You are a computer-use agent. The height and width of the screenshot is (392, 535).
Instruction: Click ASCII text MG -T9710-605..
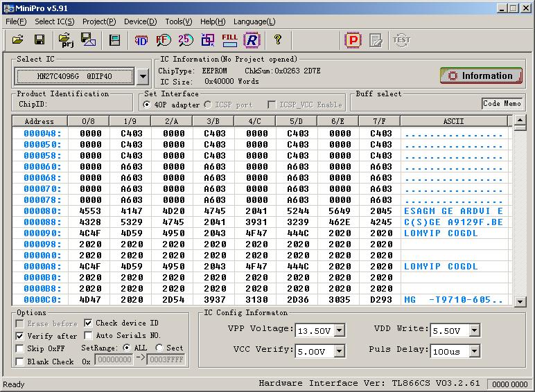(x=453, y=300)
